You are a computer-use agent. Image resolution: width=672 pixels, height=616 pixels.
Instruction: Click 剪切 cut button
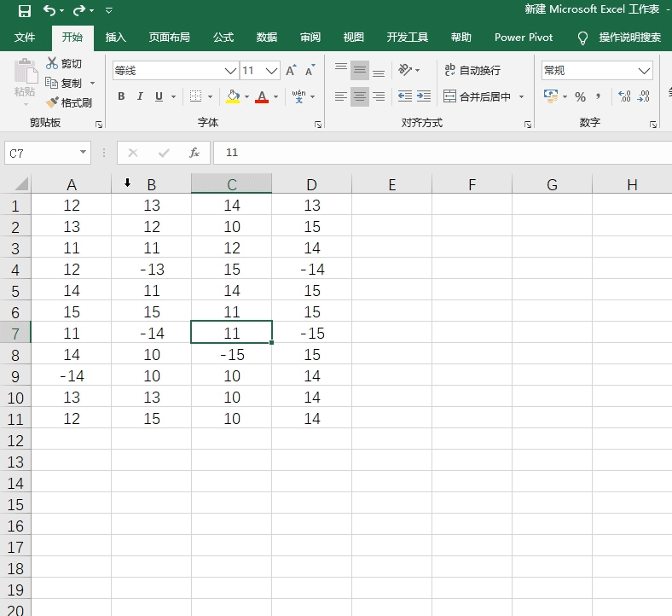[63, 63]
